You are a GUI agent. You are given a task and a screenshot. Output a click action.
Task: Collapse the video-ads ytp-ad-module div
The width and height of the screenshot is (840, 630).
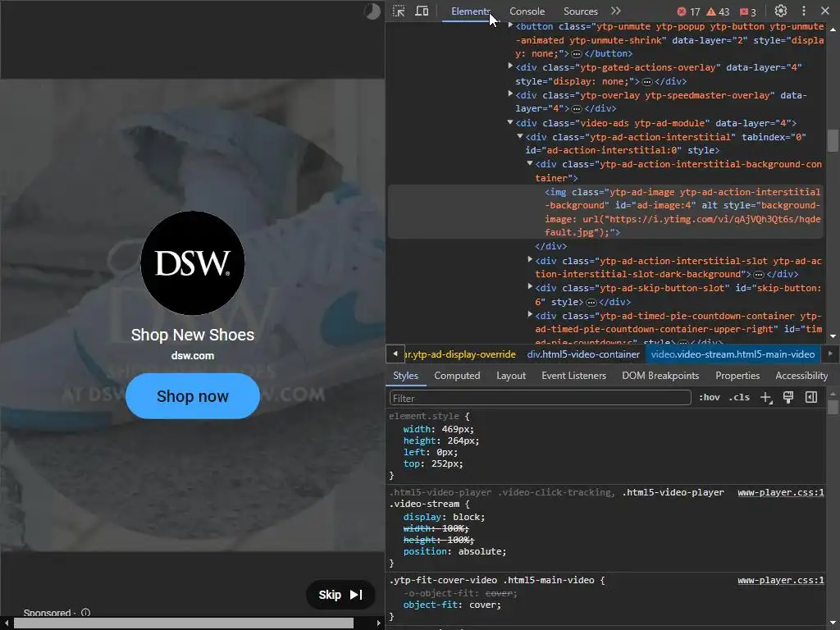[x=510, y=122]
